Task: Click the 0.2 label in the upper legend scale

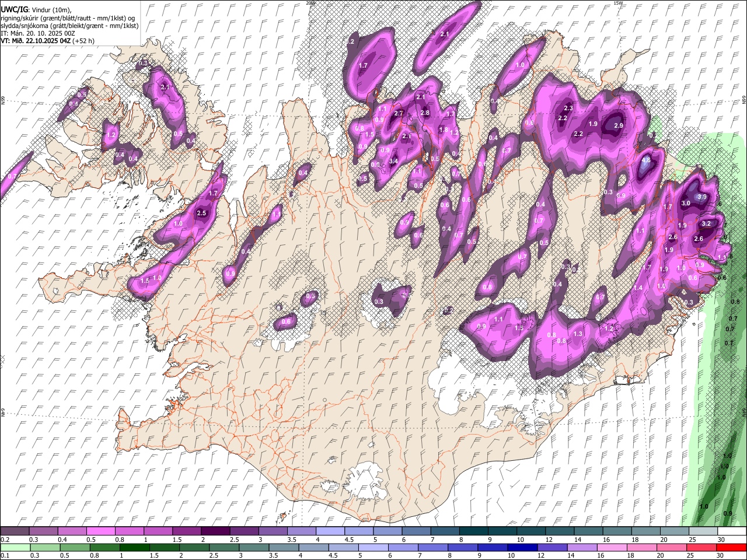Action: (5, 540)
